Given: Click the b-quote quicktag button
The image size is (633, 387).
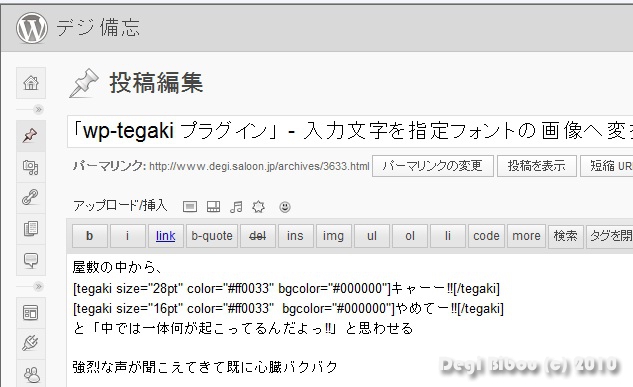Looking at the screenshot, I should [x=212, y=236].
